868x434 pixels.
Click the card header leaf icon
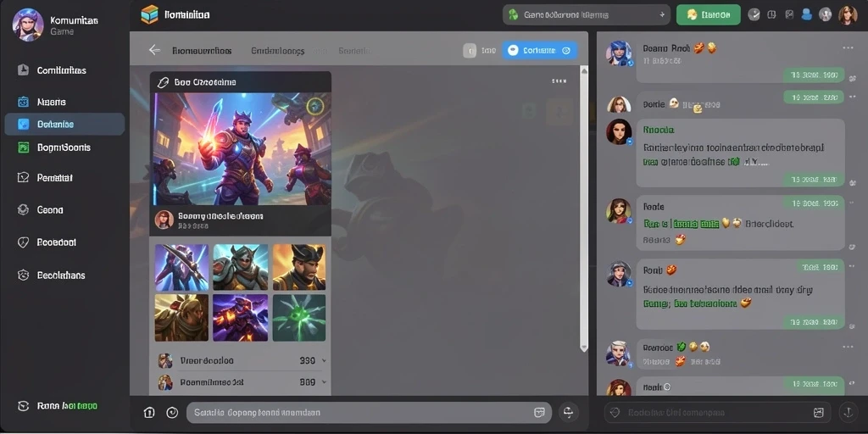tap(162, 82)
